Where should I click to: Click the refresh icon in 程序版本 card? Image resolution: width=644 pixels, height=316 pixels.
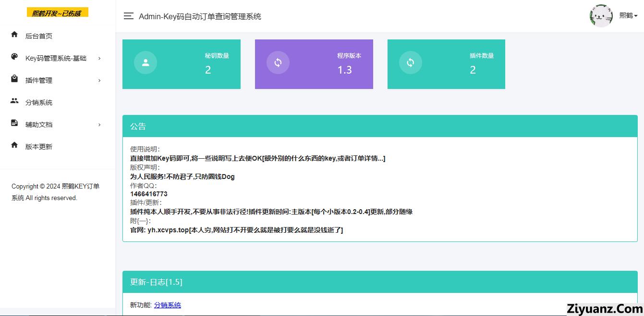(x=278, y=63)
